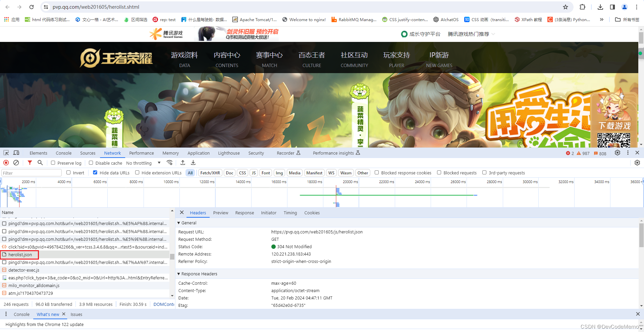Click the page vertical scrollbar thumb

point(641,38)
